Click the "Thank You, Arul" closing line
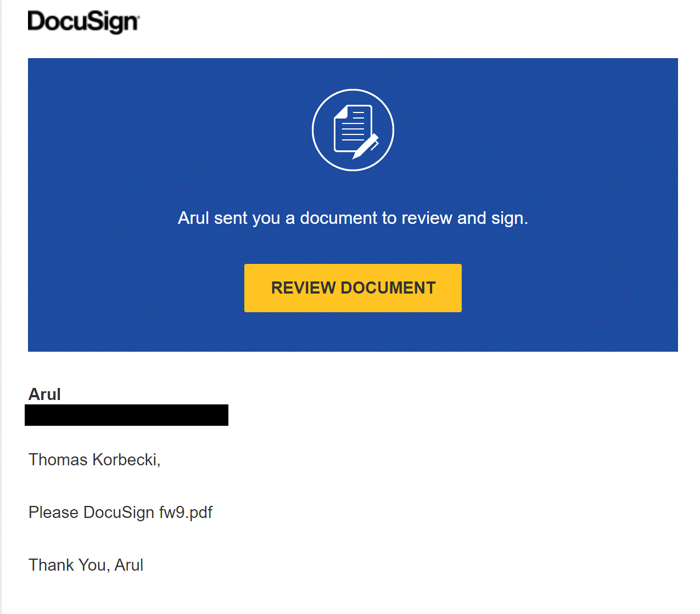The height and width of the screenshot is (614, 700). click(86, 565)
